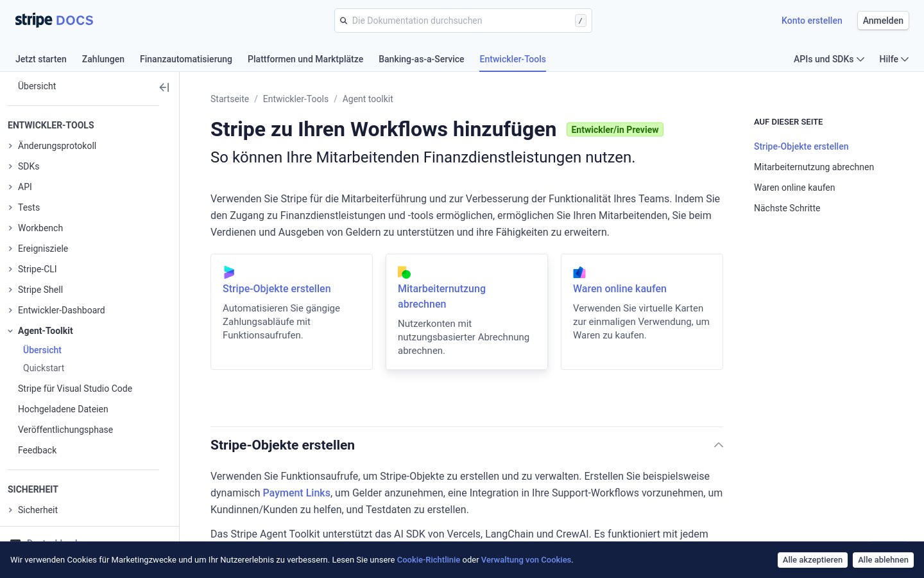Open the Mitarbeiternutzung abrechnen card title
The height and width of the screenshot is (578, 924).
[x=441, y=297]
